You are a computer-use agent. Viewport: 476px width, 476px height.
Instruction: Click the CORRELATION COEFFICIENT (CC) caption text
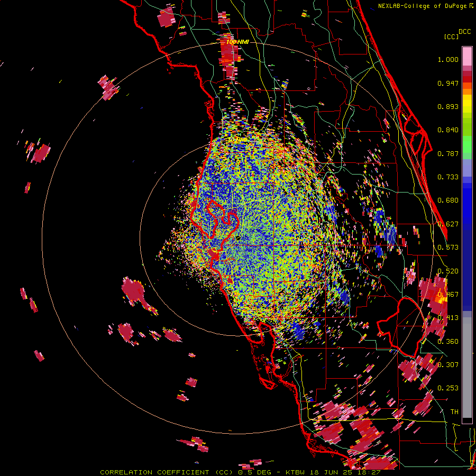point(166,472)
